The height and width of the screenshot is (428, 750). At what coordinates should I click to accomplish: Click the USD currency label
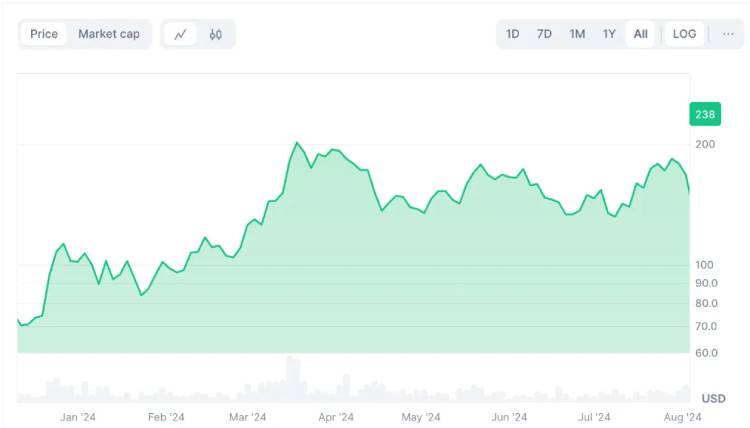[x=713, y=398]
